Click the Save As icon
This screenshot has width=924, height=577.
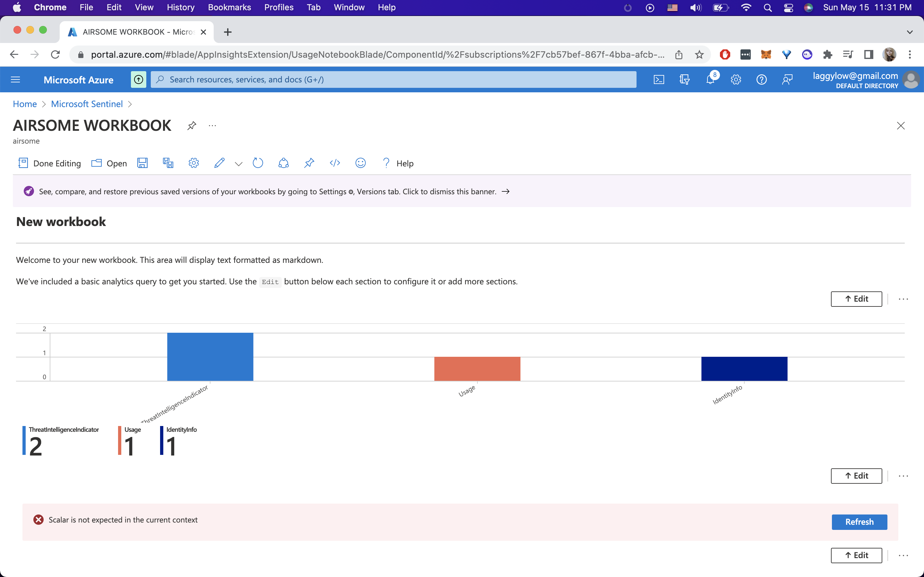click(x=168, y=163)
